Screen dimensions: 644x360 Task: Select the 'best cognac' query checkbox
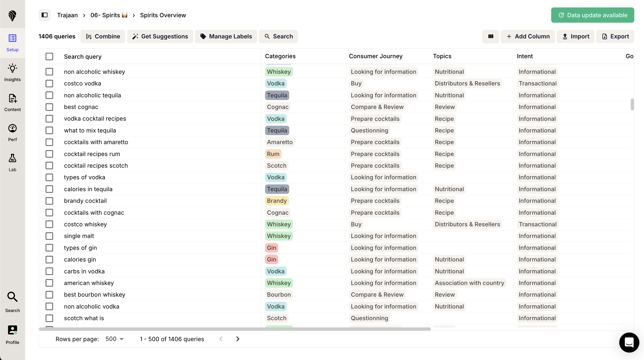tap(49, 107)
